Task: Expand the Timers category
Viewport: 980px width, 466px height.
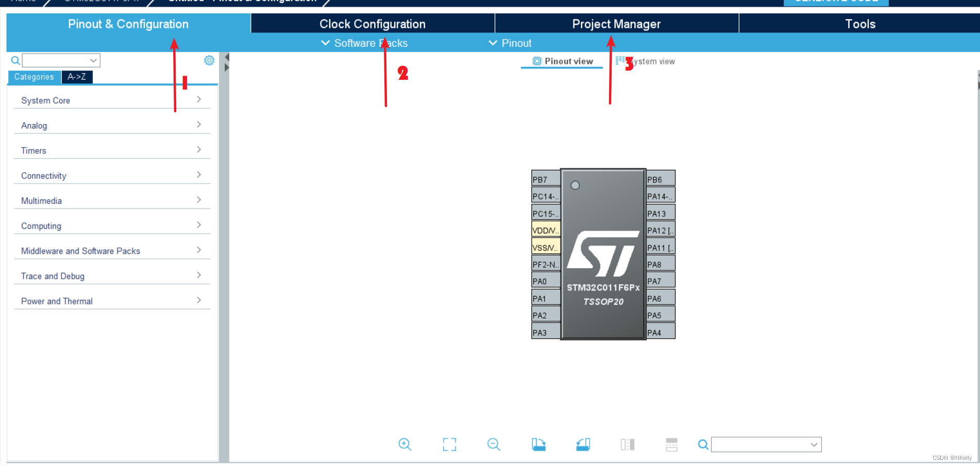Action: (112, 150)
